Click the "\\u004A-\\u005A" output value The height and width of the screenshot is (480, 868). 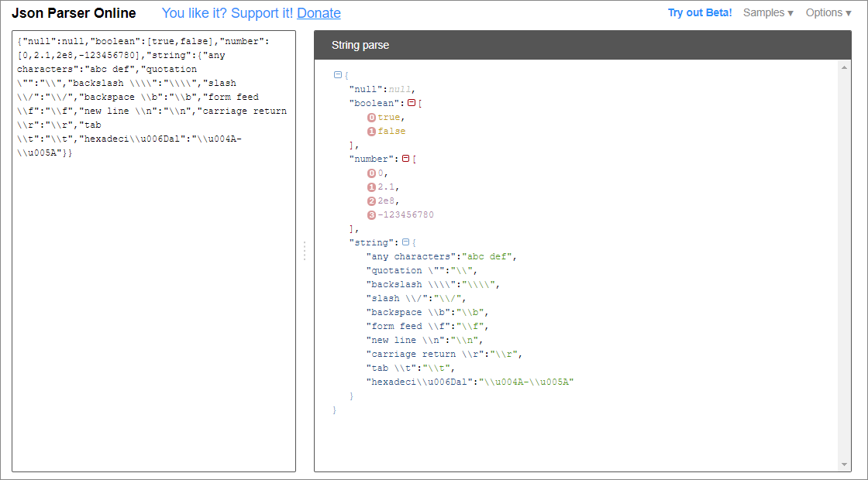click(x=526, y=382)
